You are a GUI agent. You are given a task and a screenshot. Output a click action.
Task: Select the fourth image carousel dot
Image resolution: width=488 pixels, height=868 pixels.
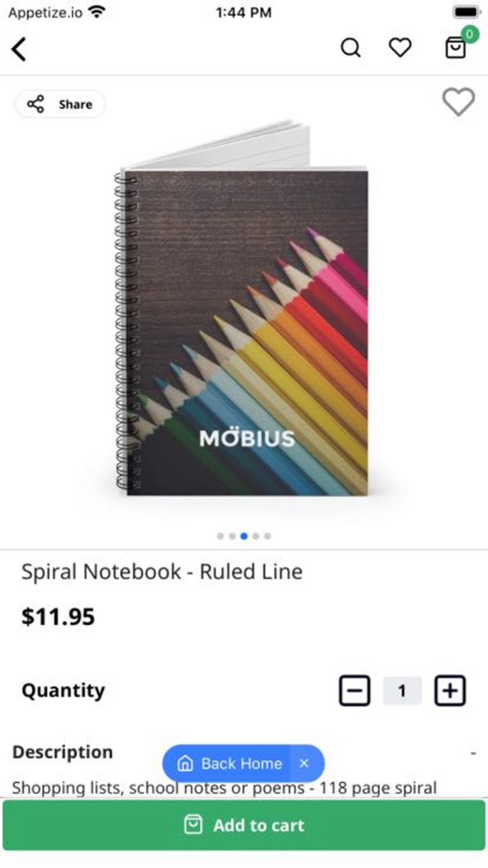pos(256,536)
